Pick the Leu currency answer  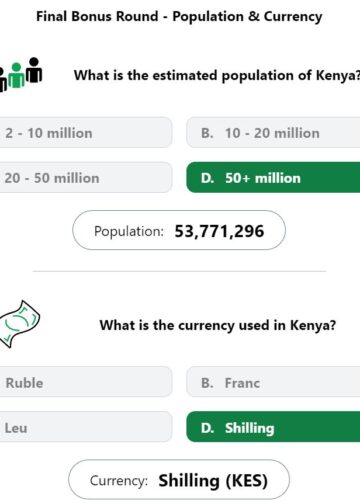point(86,427)
